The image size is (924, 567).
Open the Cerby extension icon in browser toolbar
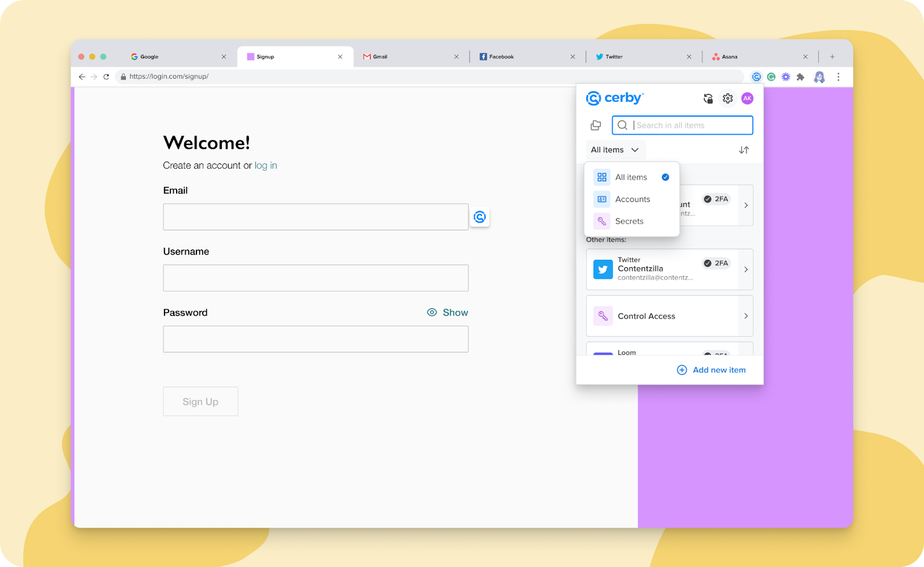(x=756, y=77)
